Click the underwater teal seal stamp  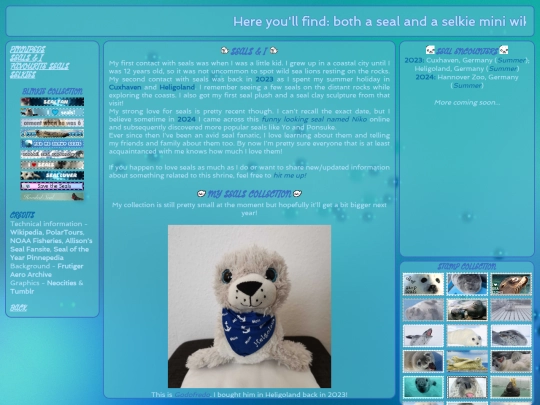[423, 387]
